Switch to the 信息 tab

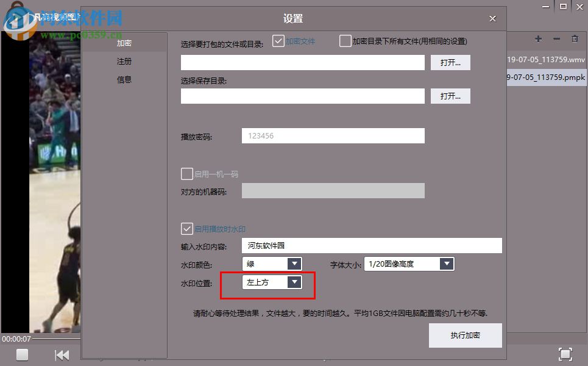124,79
